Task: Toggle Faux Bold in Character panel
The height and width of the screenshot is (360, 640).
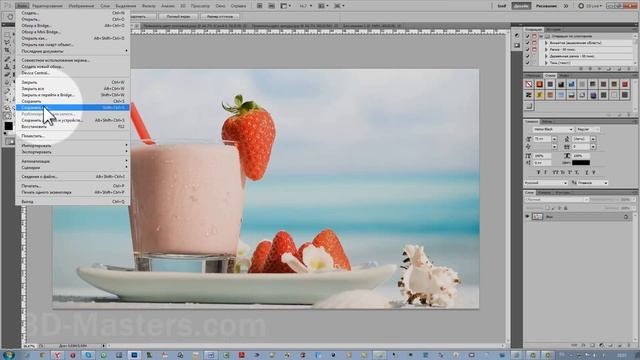Action: click(538, 172)
